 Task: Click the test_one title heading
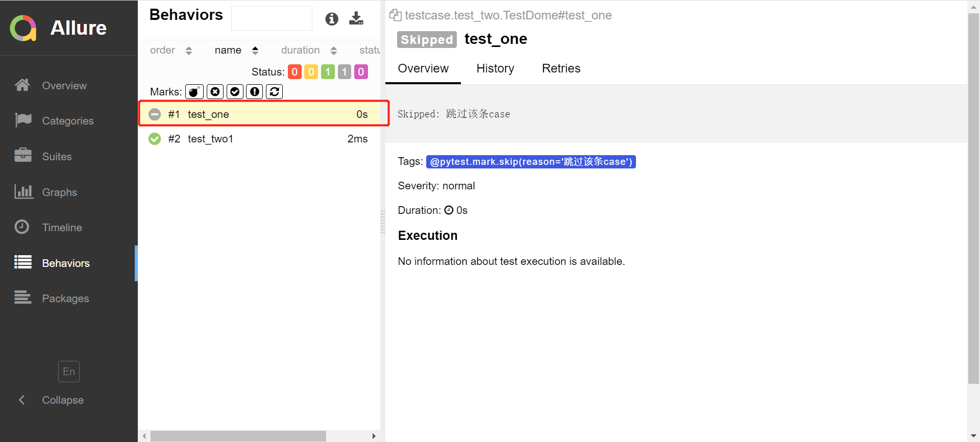496,39
